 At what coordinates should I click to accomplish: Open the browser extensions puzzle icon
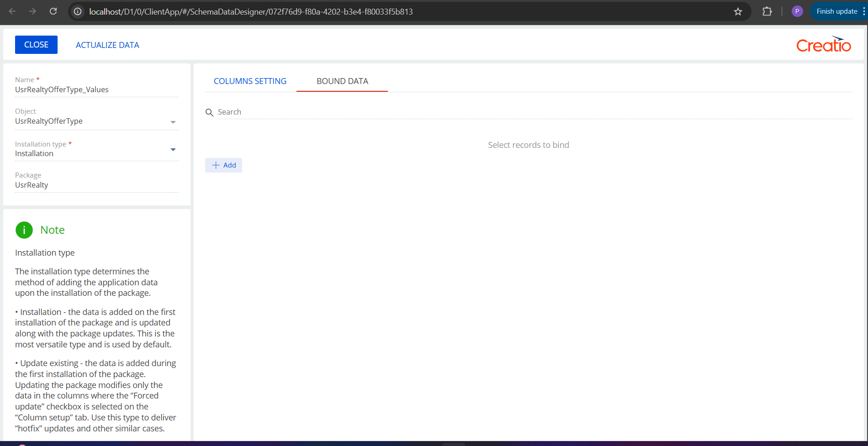(x=767, y=11)
